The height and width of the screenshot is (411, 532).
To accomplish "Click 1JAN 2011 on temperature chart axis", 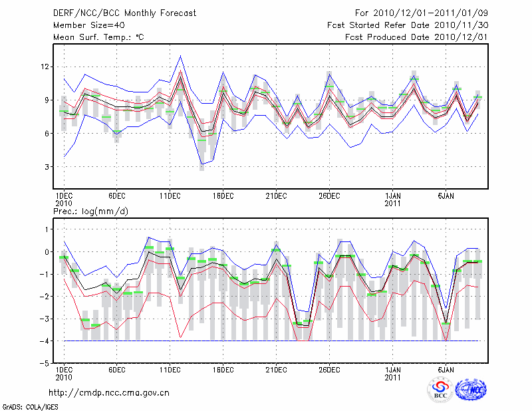I will coord(393,200).
